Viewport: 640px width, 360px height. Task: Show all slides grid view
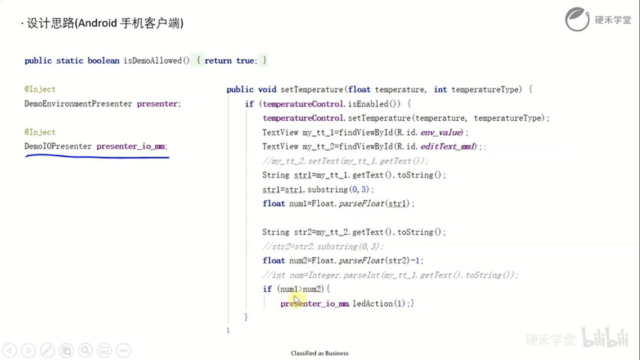(67, 350)
